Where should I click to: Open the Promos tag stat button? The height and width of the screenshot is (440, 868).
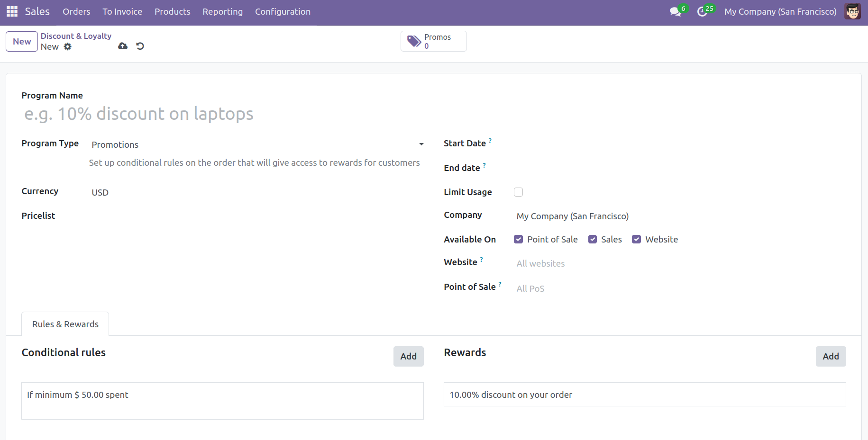point(433,41)
